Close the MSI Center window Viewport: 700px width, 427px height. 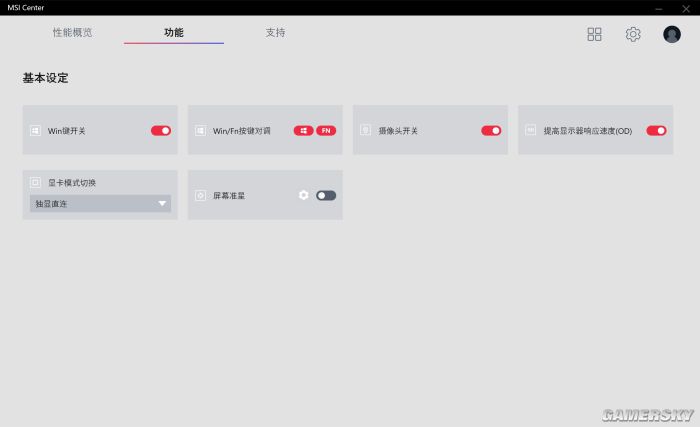[686, 8]
